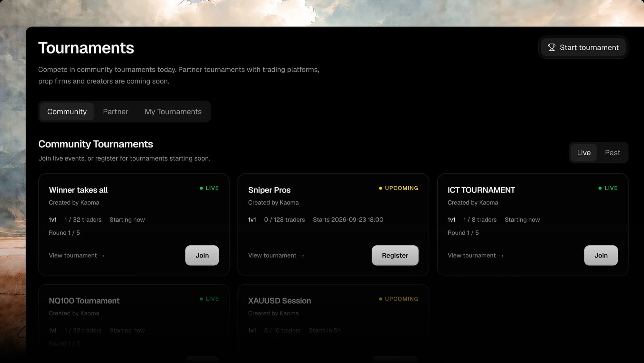Click the '0 / 128 traders' text
644x363 pixels.
pos(284,220)
